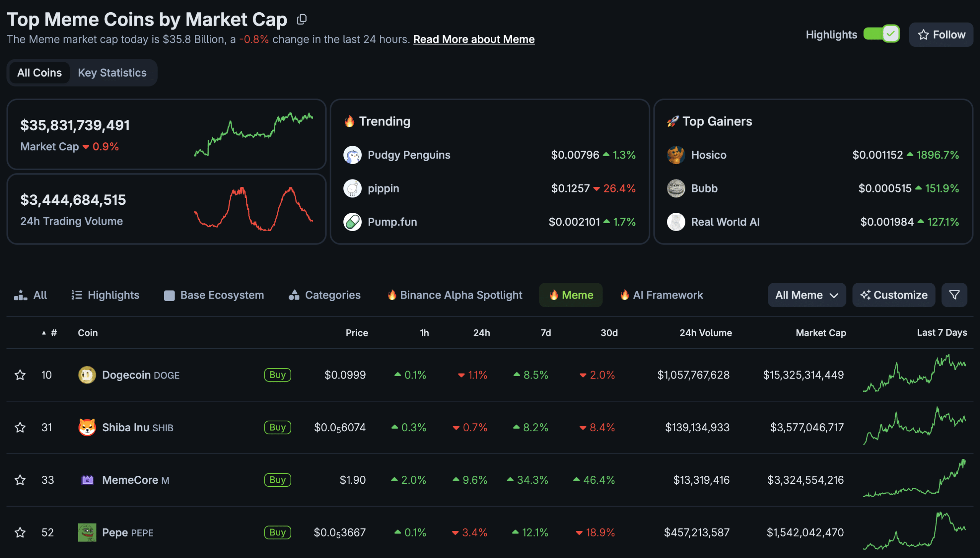Open the All Meme dropdown
This screenshot has height=558, width=980.
point(806,295)
